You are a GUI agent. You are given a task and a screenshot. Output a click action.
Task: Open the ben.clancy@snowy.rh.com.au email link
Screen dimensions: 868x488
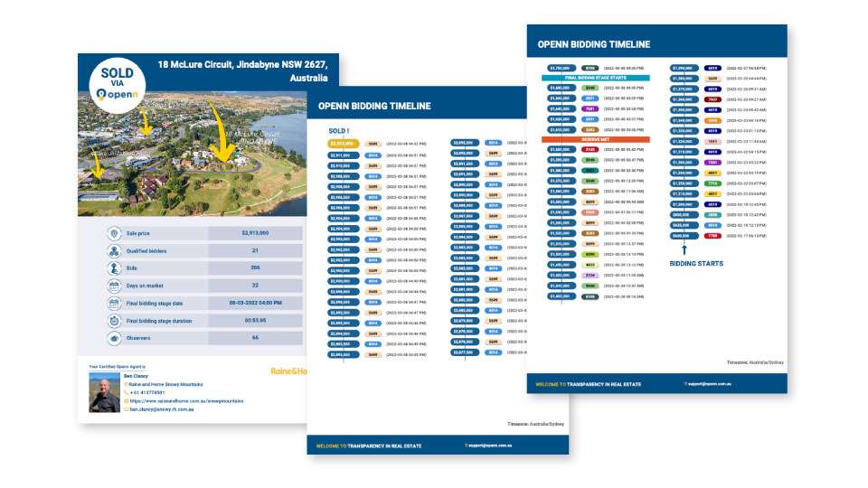pyautogui.click(x=162, y=409)
